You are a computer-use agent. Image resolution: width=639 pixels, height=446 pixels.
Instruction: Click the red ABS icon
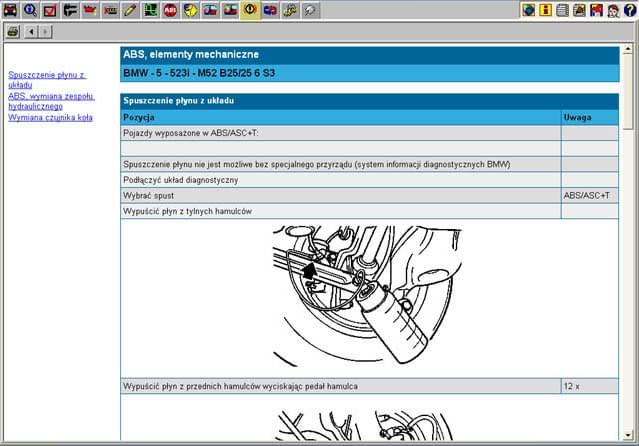(170, 10)
